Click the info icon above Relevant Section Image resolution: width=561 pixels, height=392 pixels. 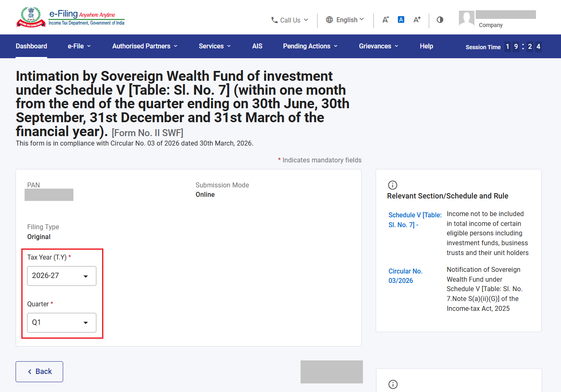392,185
